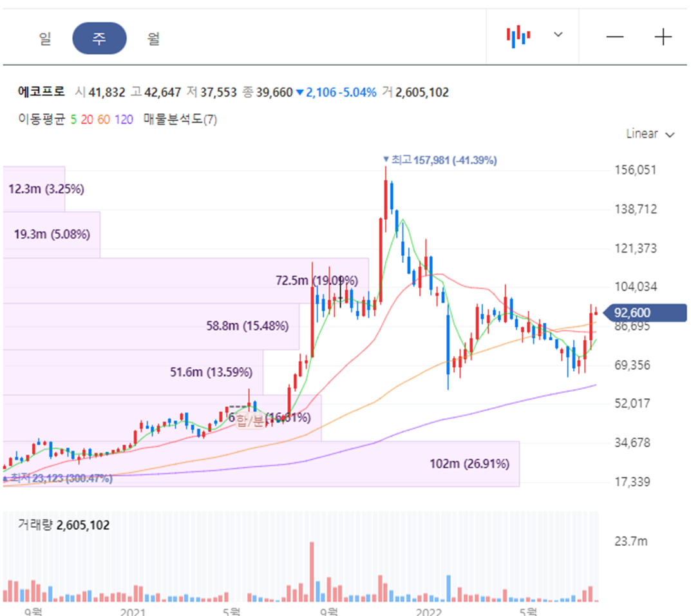Click the 에코프로 stock name
Viewport: 691px width, 616px height.
[x=41, y=91]
